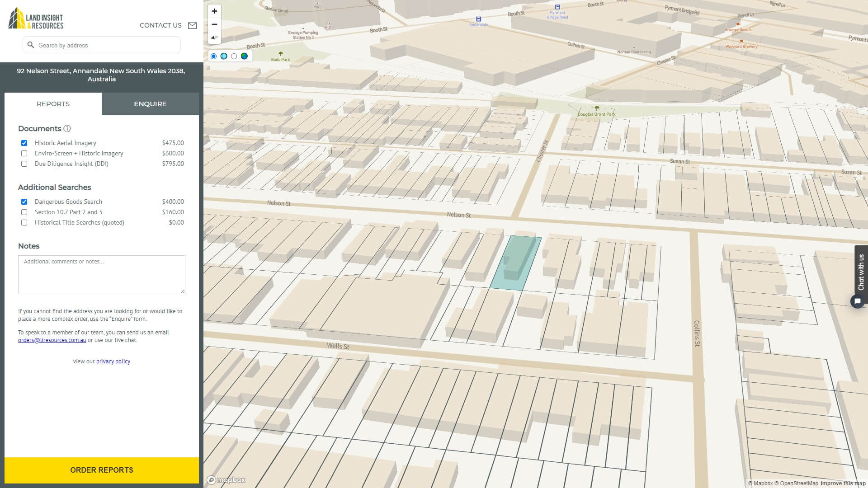Switch to the Enquire tab

click(x=150, y=104)
